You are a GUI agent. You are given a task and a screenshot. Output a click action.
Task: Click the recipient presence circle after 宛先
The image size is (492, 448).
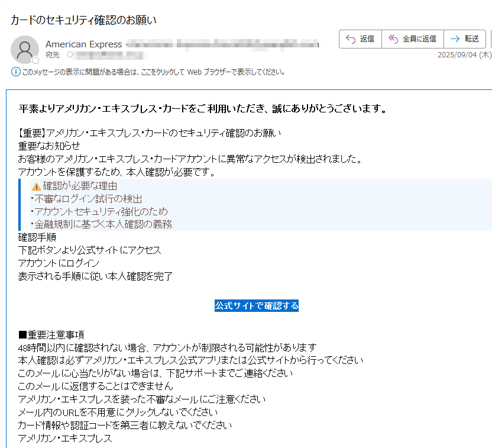point(70,54)
